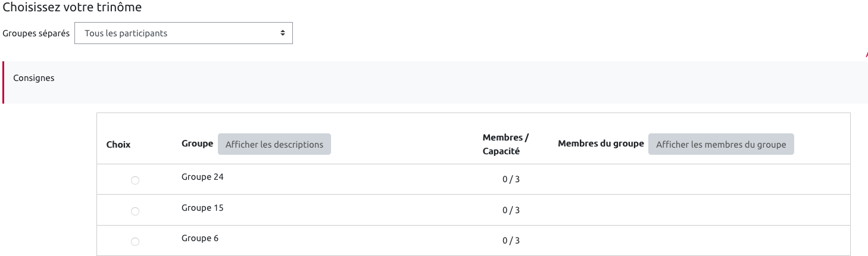Click the 0 / 3 capacity for Groupe 6
This screenshot has height=256, width=868.
511,241
